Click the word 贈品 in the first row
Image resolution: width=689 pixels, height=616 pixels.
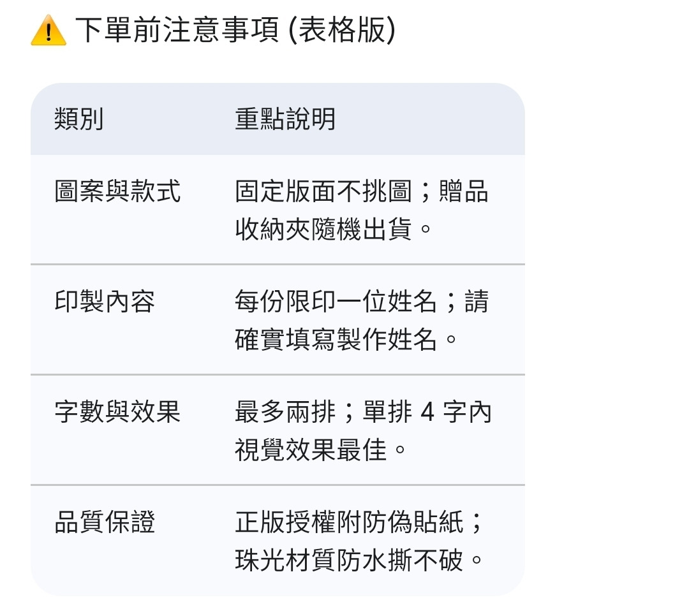(464, 191)
